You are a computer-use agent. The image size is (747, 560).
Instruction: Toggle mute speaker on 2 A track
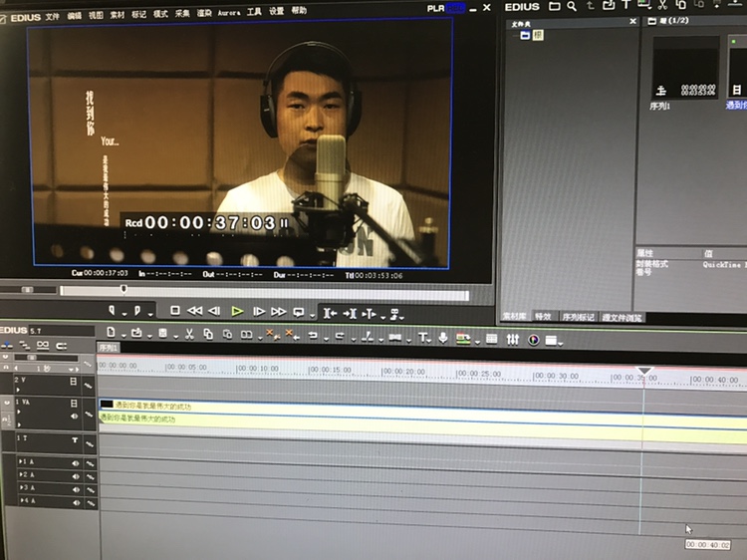click(76, 476)
